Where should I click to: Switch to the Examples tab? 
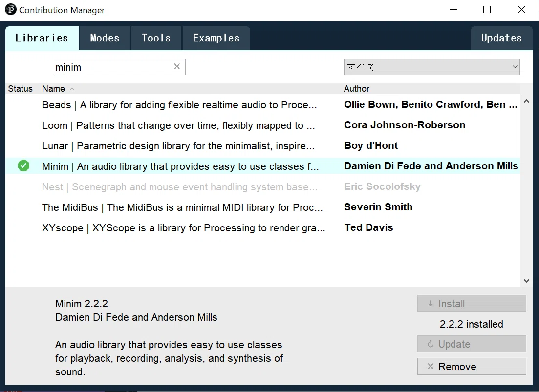tap(216, 38)
